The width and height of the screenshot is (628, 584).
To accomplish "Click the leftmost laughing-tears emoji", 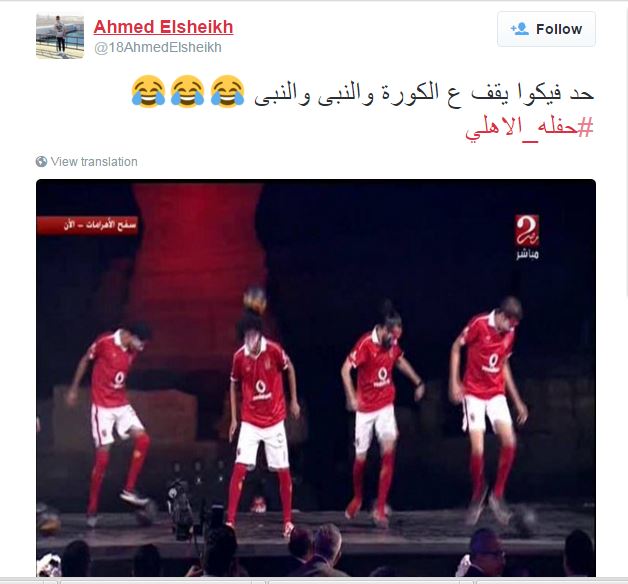I will [x=148, y=91].
